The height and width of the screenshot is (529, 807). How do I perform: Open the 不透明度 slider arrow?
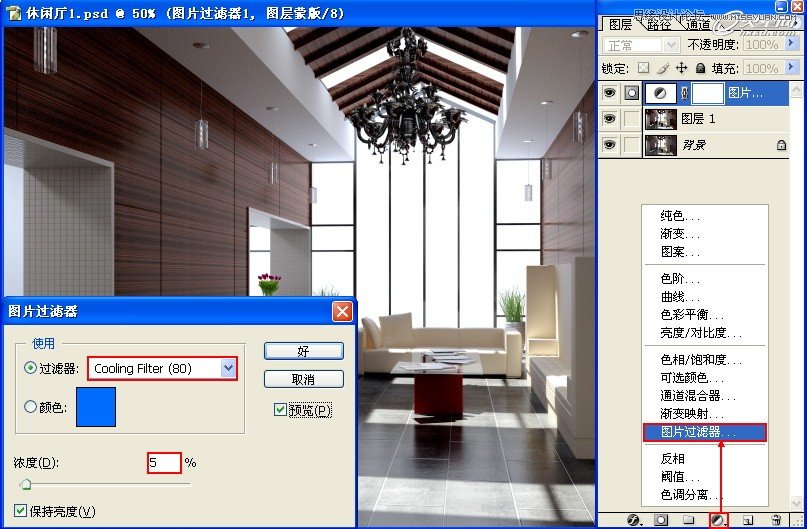click(792, 44)
